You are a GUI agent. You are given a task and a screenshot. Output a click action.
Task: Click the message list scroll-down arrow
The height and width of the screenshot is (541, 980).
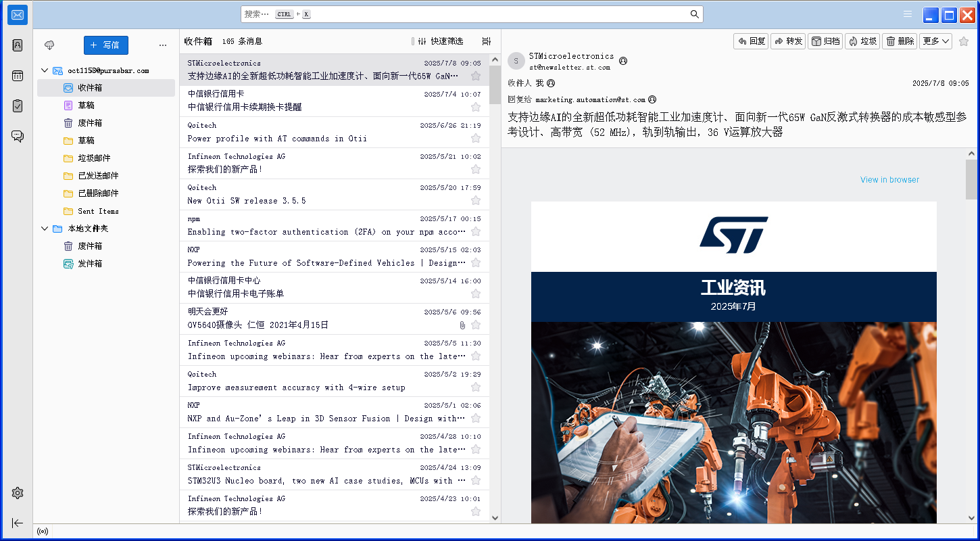pos(495,518)
